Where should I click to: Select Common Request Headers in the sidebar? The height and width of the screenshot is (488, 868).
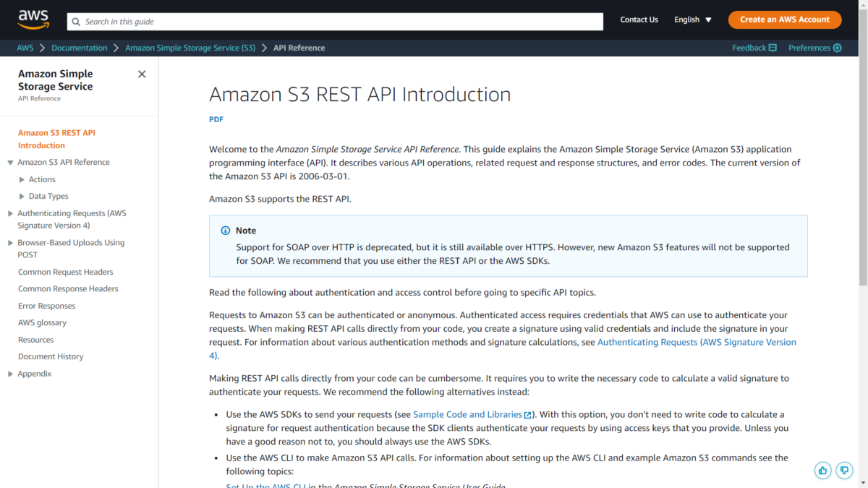[65, 271]
